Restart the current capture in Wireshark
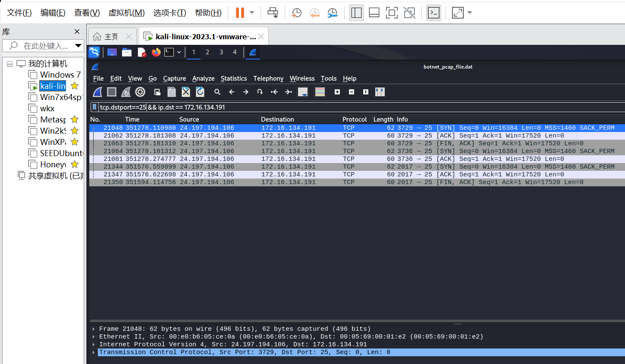Screen dimensions: 625x364 [126, 92]
